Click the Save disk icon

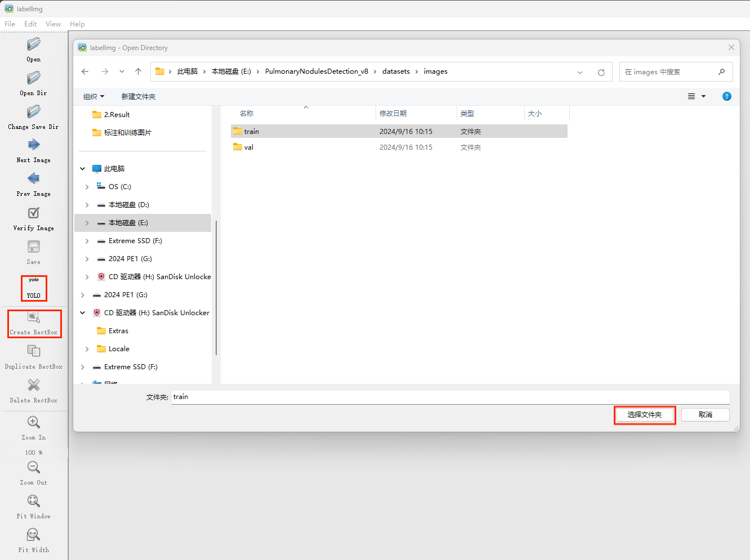coord(34,247)
